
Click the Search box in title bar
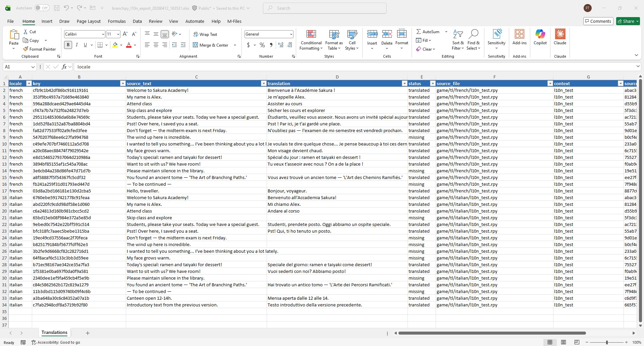pos(325,8)
